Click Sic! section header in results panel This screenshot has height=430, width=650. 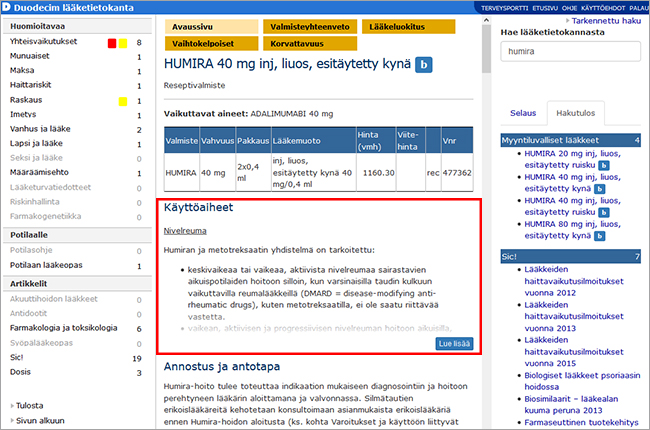(571, 257)
